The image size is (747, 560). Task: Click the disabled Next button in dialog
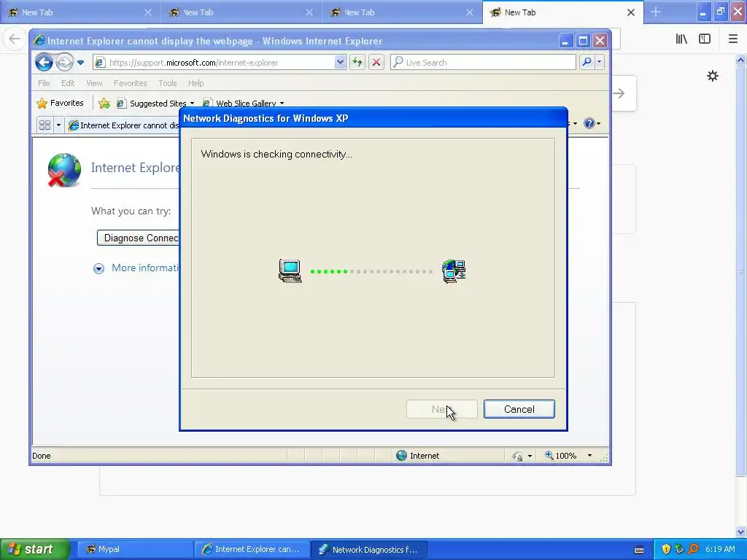[441, 409]
